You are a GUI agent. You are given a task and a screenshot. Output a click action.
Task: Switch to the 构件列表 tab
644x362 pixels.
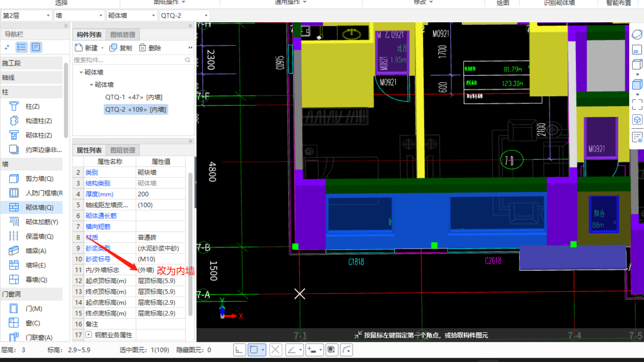coord(89,35)
